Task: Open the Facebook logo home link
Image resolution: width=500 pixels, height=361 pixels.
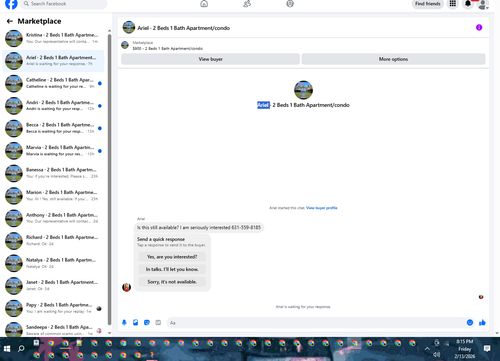Action: click(11, 4)
